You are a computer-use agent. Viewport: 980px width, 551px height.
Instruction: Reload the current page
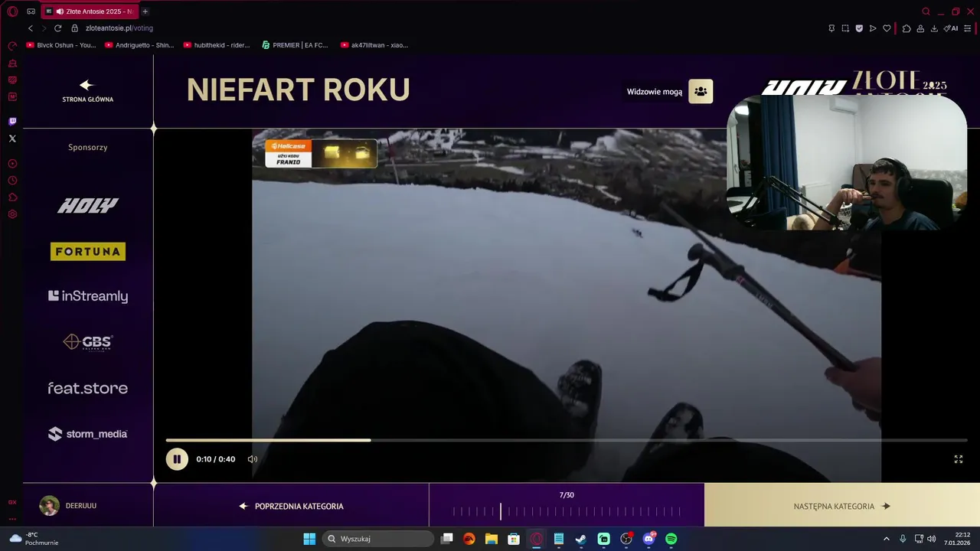tap(57, 28)
